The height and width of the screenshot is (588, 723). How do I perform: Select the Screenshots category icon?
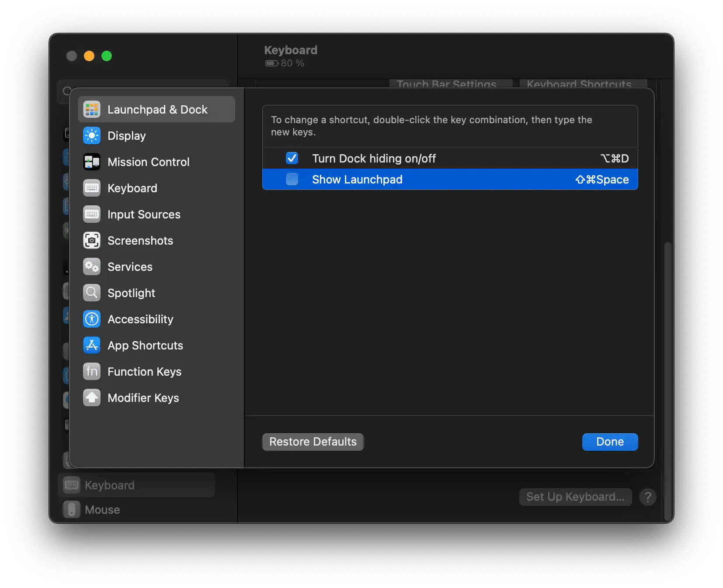click(92, 240)
